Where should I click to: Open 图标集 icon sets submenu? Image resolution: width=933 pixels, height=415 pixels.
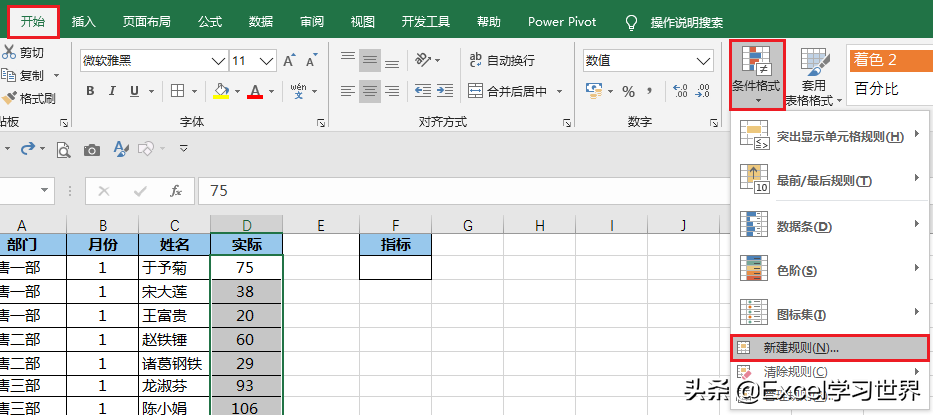point(829,314)
